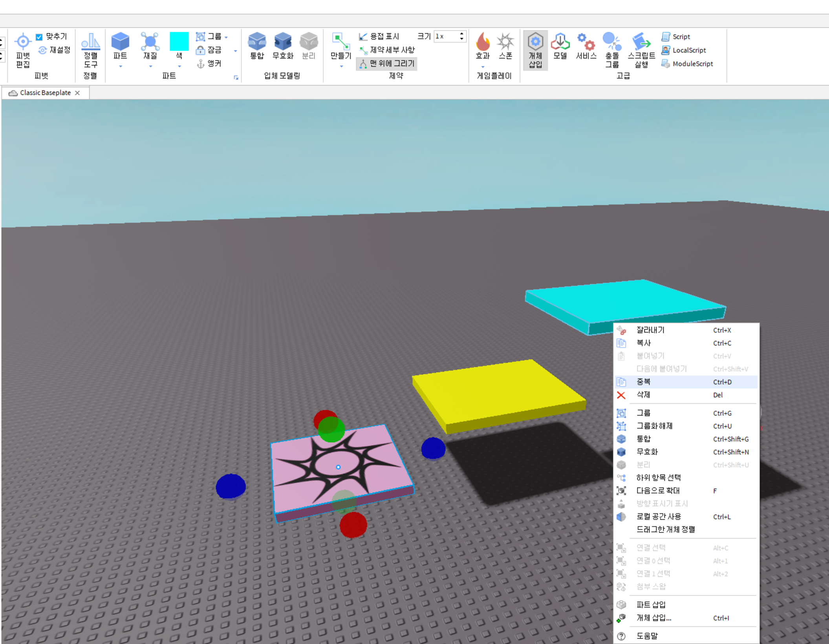The height and width of the screenshot is (644, 829).
Task: Click the Pivot Edit (피벗 편집) icon
Action: tap(23, 42)
